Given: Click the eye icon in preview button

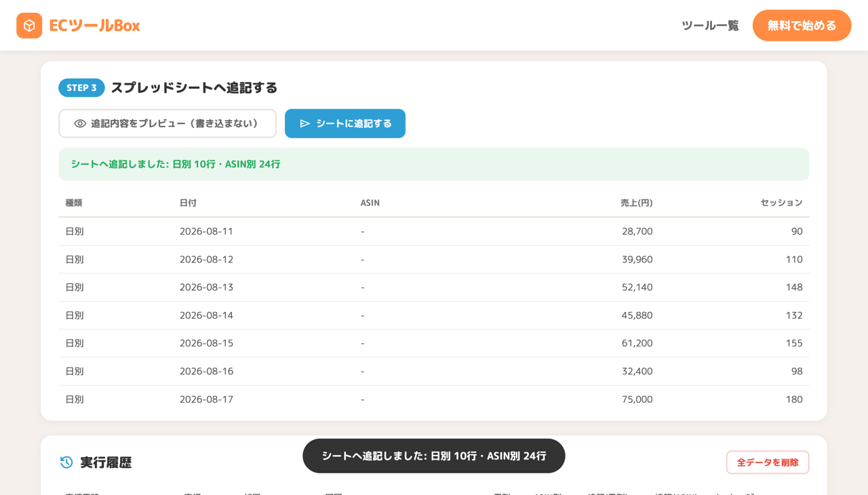Looking at the screenshot, I should point(80,123).
